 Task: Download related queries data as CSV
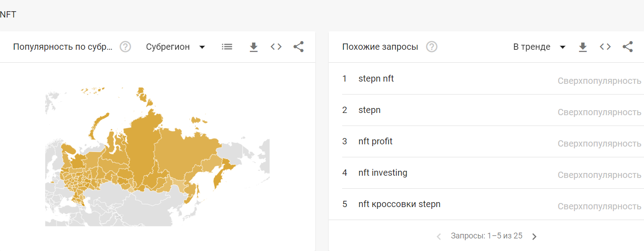(583, 47)
